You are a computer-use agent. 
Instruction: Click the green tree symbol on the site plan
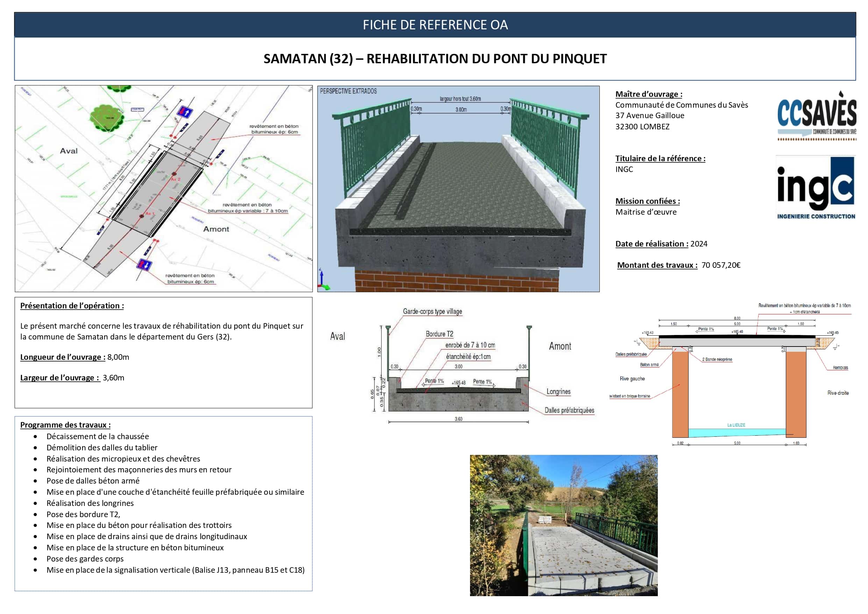[107, 118]
